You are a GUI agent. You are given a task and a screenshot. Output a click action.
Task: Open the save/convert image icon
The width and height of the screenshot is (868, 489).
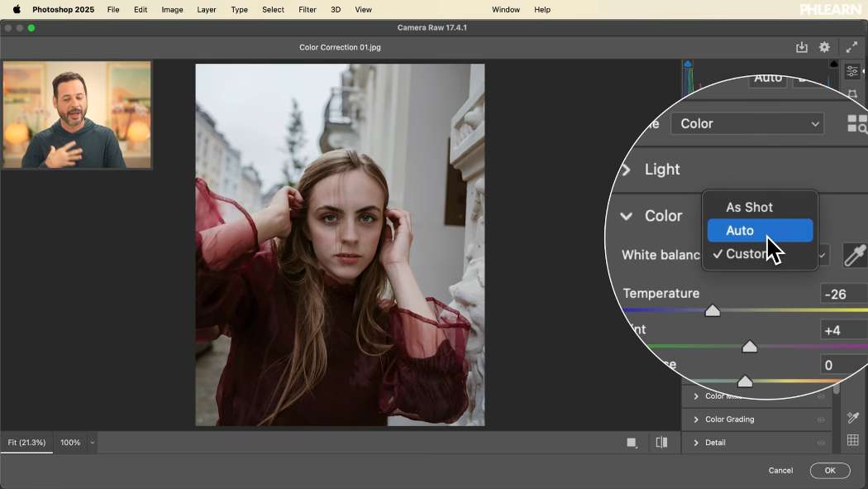pyautogui.click(x=802, y=47)
